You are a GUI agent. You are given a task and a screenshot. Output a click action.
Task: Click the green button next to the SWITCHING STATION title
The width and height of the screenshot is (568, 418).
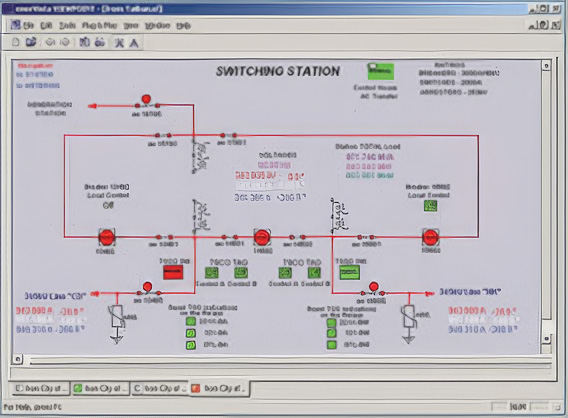pyautogui.click(x=380, y=71)
